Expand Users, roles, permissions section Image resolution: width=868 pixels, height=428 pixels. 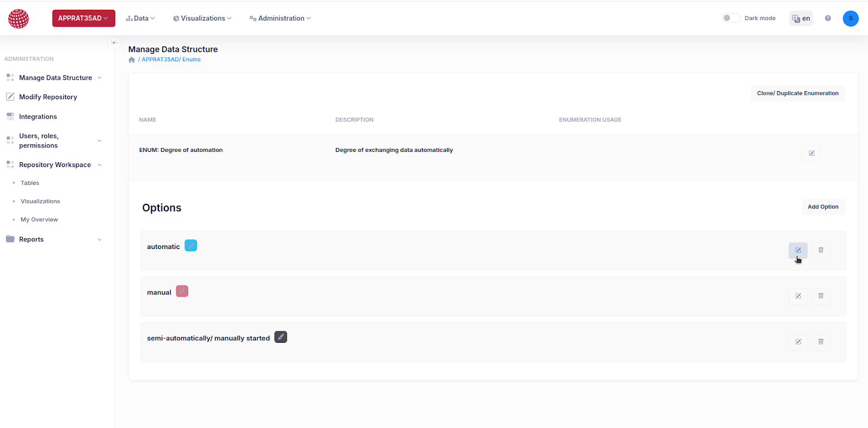[x=54, y=140]
